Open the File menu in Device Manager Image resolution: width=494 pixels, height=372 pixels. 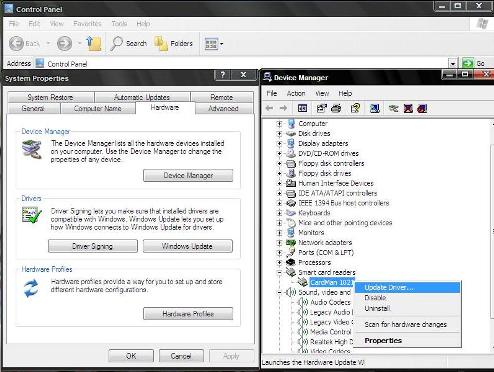pyautogui.click(x=272, y=93)
